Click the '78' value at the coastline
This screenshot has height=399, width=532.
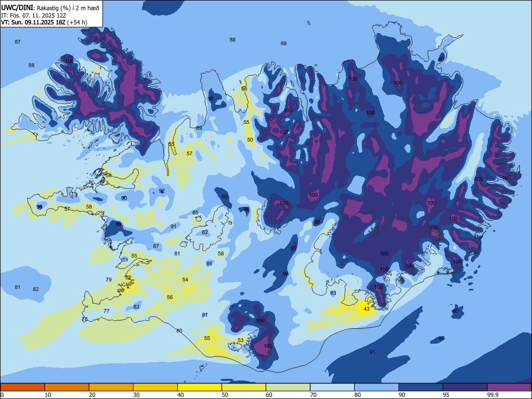(x=85, y=319)
